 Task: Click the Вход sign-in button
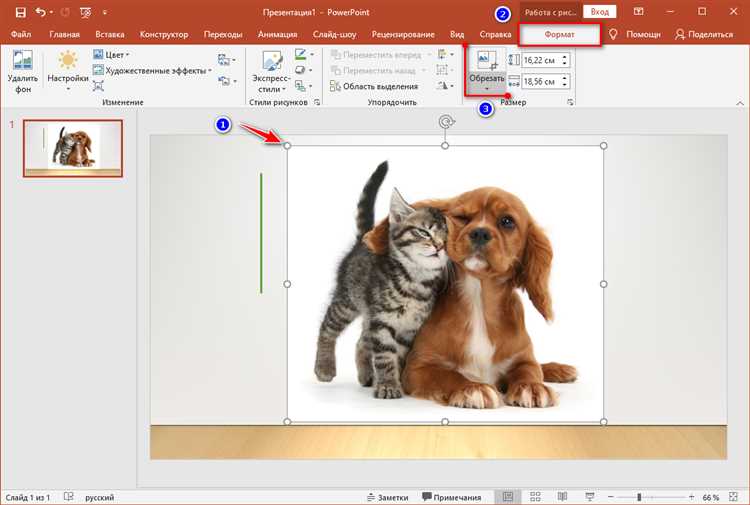[x=598, y=12]
